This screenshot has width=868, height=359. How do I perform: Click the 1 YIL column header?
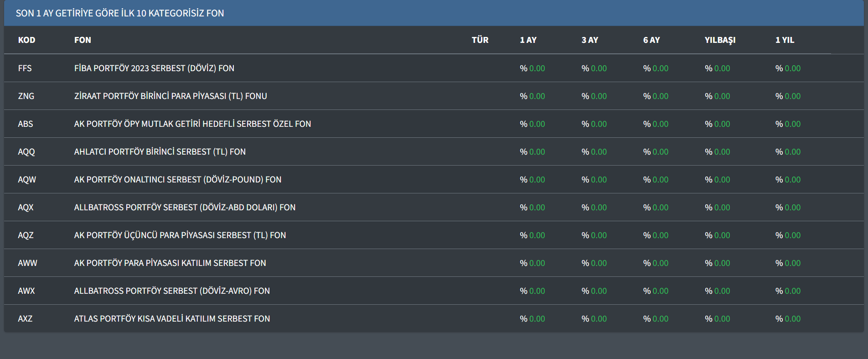785,40
